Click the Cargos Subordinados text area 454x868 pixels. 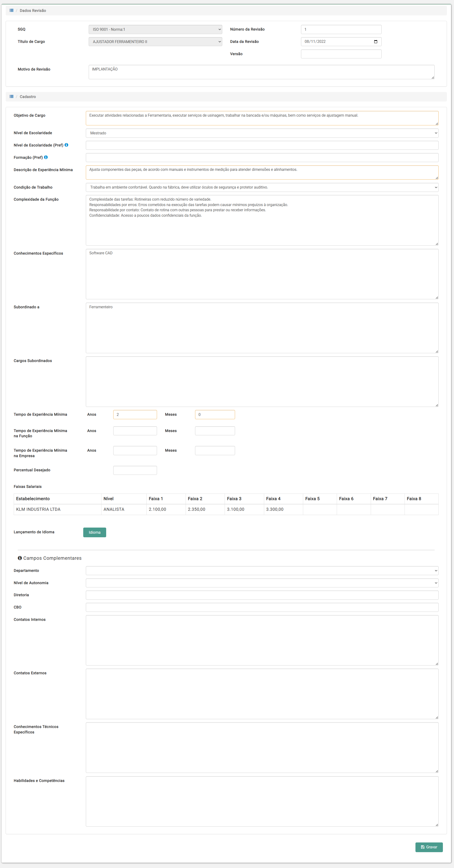pyautogui.click(x=262, y=381)
